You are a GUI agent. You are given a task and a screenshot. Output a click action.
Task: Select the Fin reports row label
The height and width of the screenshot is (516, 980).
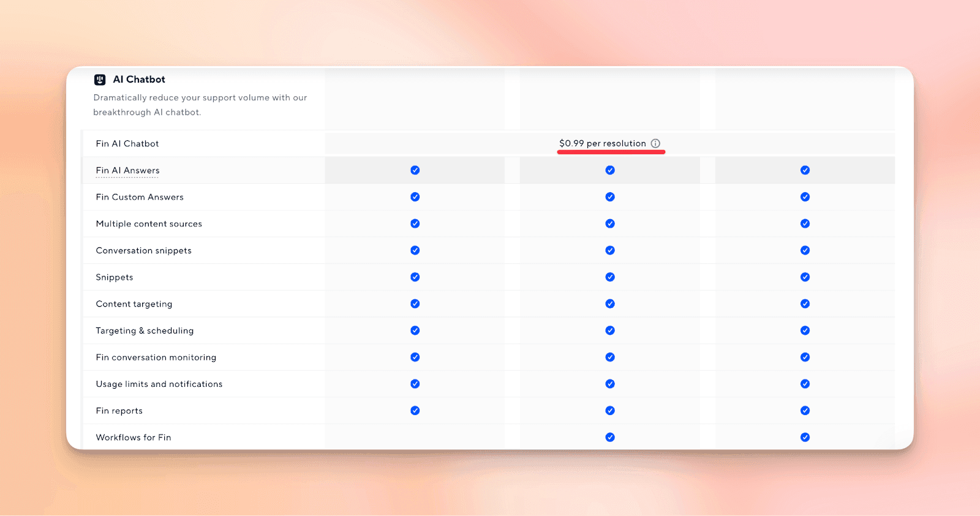[119, 411]
